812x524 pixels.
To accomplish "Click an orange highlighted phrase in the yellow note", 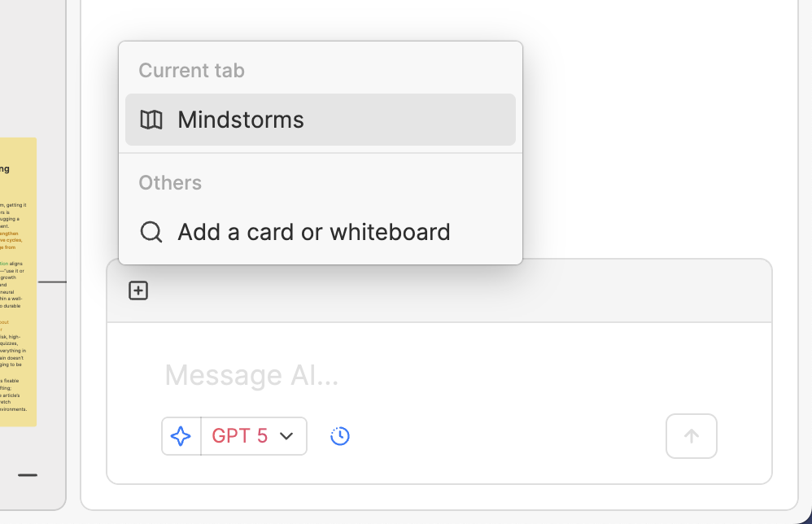I will point(12,241).
